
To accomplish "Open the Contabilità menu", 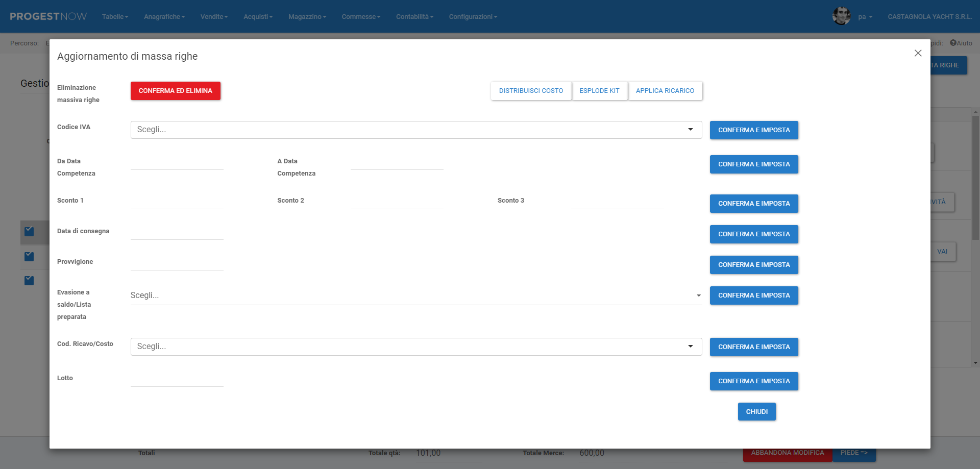I will tap(414, 17).
